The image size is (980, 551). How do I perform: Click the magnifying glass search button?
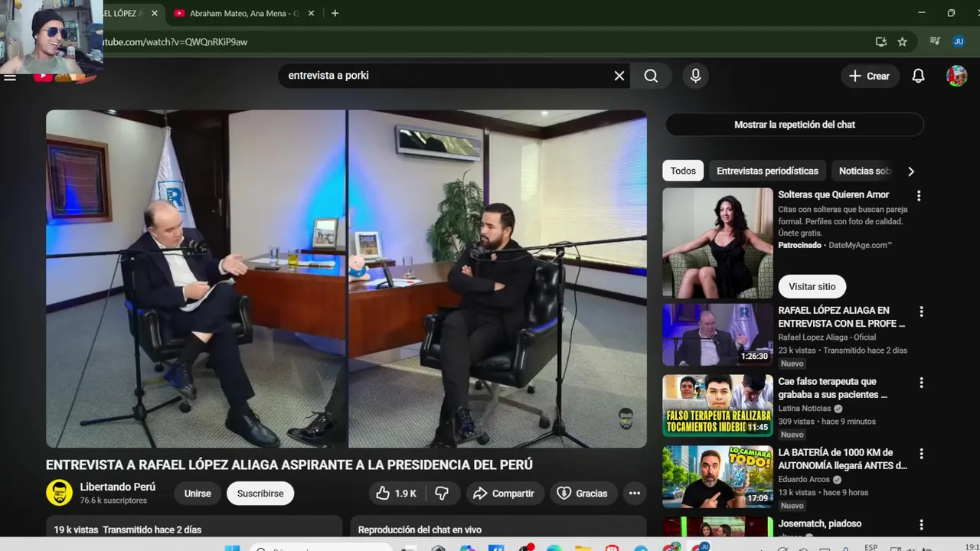[x=651, y=76]
